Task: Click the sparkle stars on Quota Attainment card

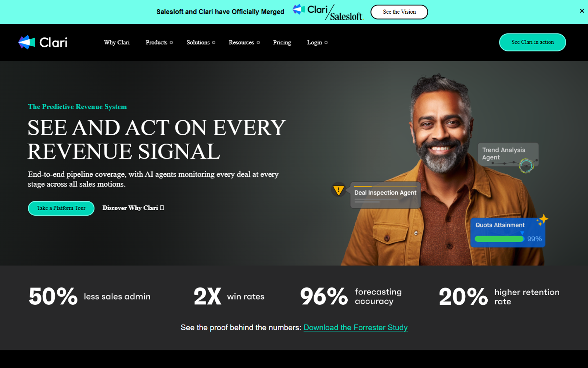Action: (x=542, y=220)
